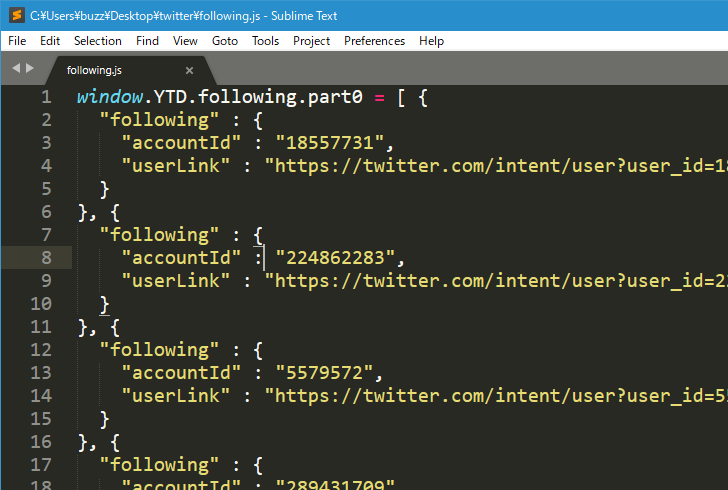Click the Sublime Text app icon in title bar
Image resolution: width=728 pixels, height=490 pixels.
tap(17, 15)
